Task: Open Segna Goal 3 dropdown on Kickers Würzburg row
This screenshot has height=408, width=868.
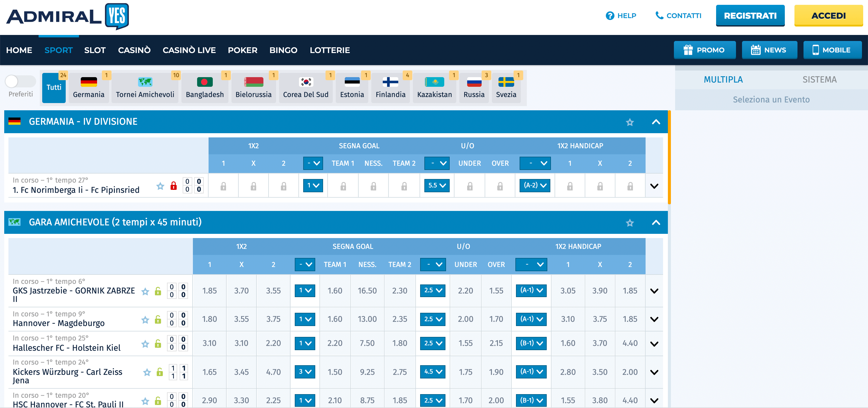Action: pos(305,372)
